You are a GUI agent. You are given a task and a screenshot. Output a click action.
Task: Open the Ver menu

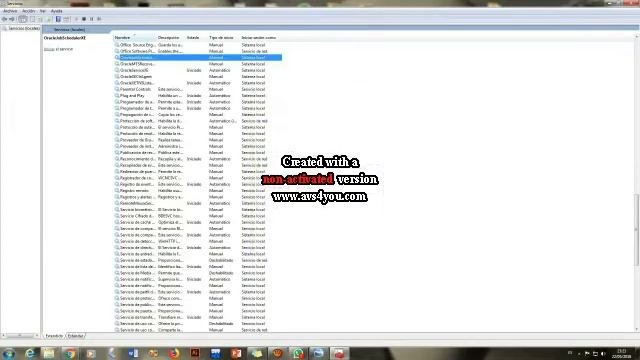(43, 11)
